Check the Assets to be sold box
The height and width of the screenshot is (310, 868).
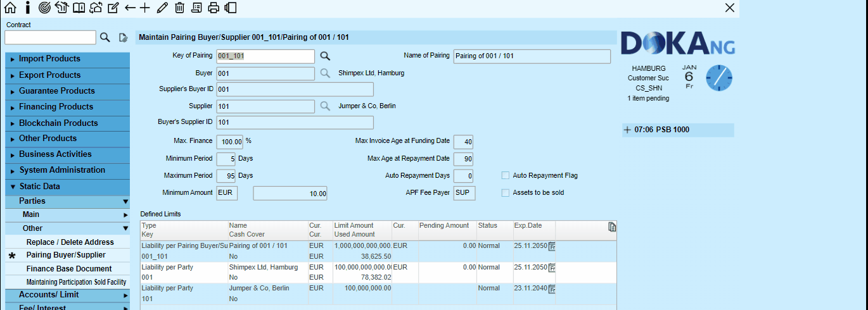[506, 192]
